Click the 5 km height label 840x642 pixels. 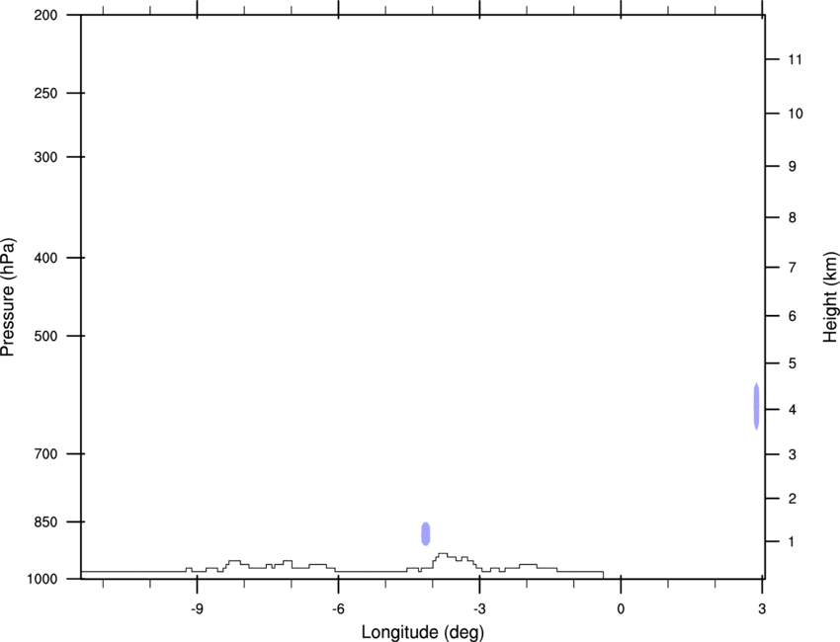(x=793, y=363)
